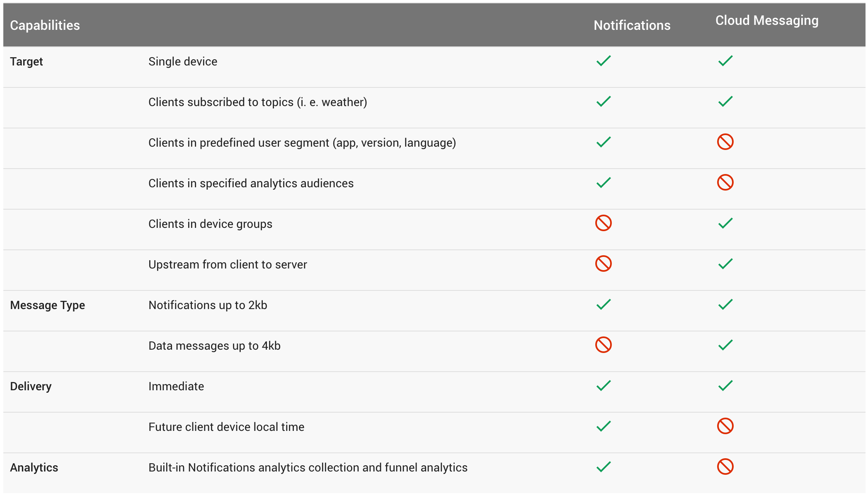
Task: Click the Delivery category label
Action: click(31, 387)
